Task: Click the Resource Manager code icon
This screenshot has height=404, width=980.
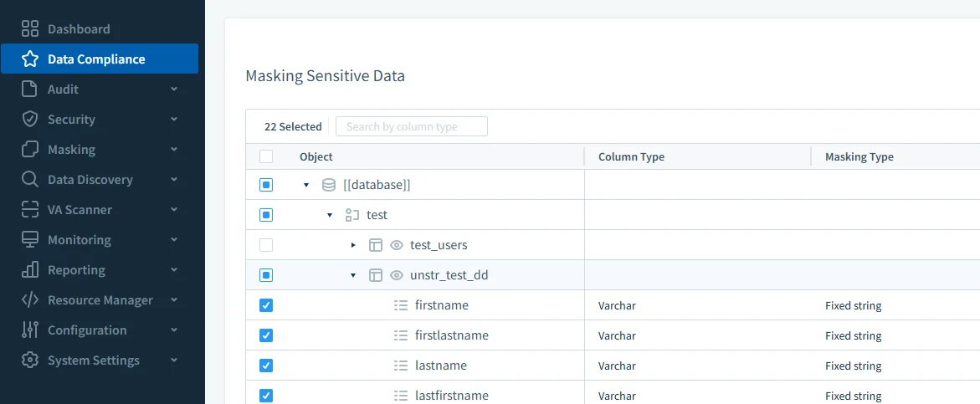Action: tap(30, 300)
